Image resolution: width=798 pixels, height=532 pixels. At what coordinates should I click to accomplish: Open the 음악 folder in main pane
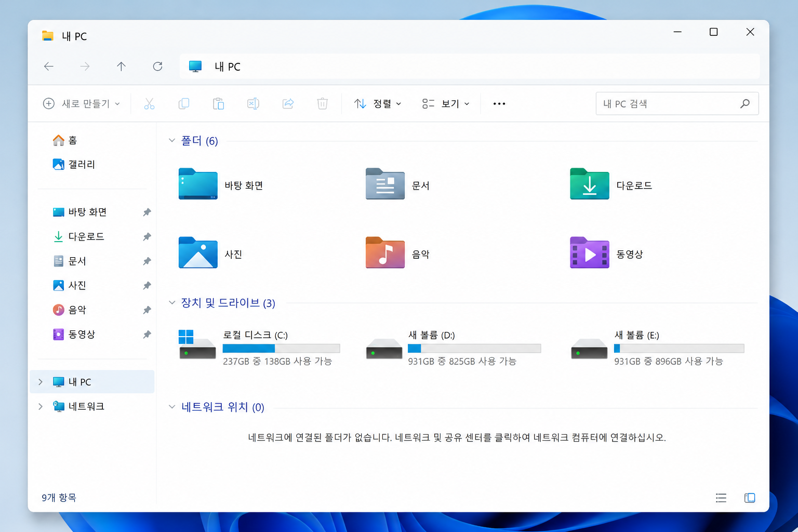(x=398, y=253)
